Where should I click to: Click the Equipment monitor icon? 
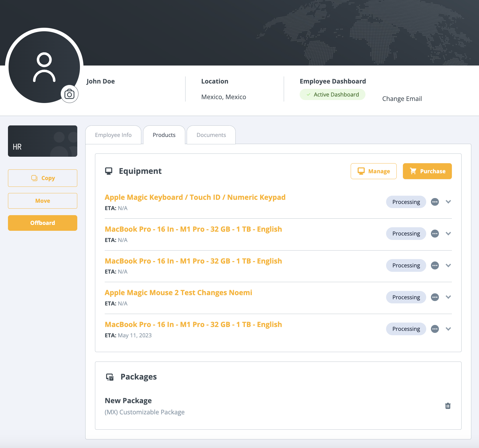click(109, 171)
